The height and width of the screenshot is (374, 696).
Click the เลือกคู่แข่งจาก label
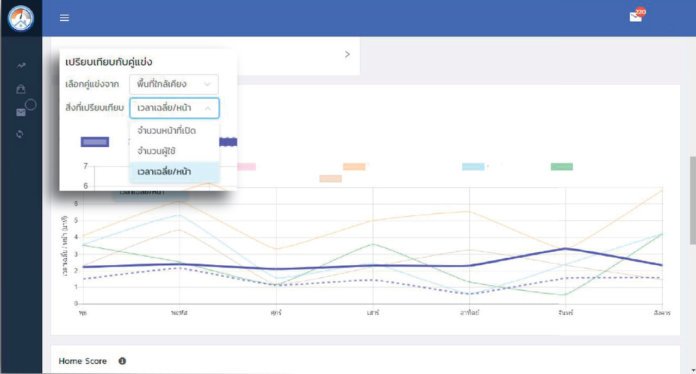point(92,84)
